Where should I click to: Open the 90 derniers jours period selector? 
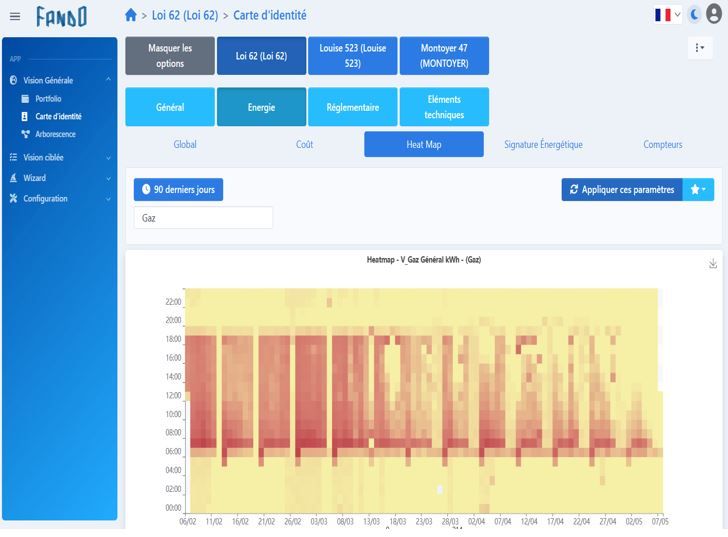[178, 189]
